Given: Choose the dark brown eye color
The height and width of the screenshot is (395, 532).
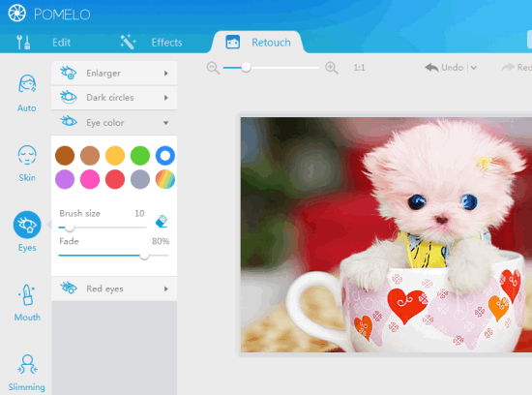Looking at the screenshot, I should [x=65, y=156].
